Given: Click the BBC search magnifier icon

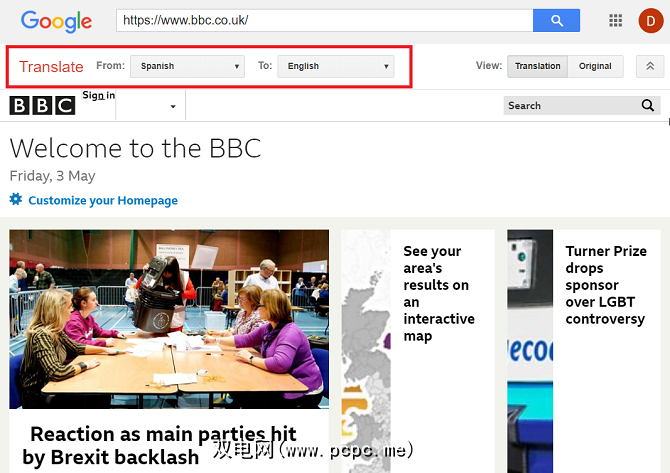Looking at the screenshot, I should tap(648, 105).
